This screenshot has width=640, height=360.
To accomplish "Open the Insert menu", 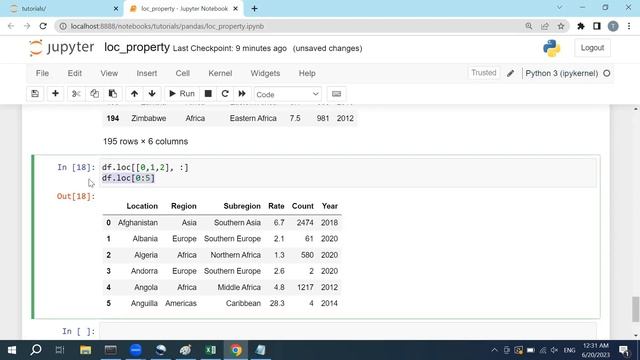I will coord(147,73).
